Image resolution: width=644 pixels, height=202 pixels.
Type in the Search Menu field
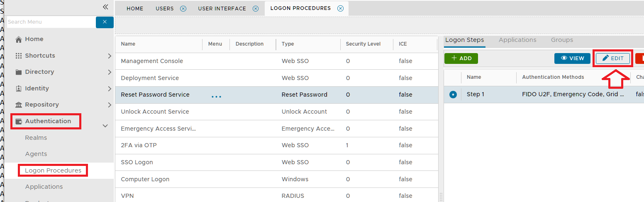[50, 22]
